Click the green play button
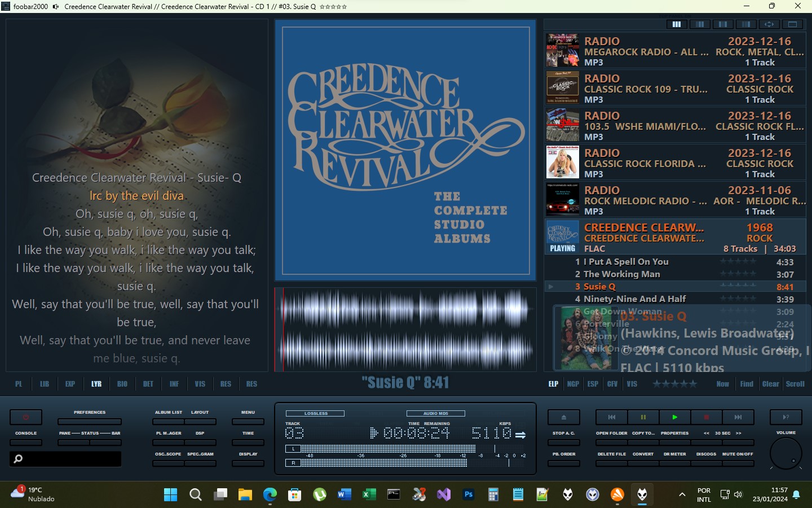The width and height of the screenshot is (812, 508). pos(674,417)
